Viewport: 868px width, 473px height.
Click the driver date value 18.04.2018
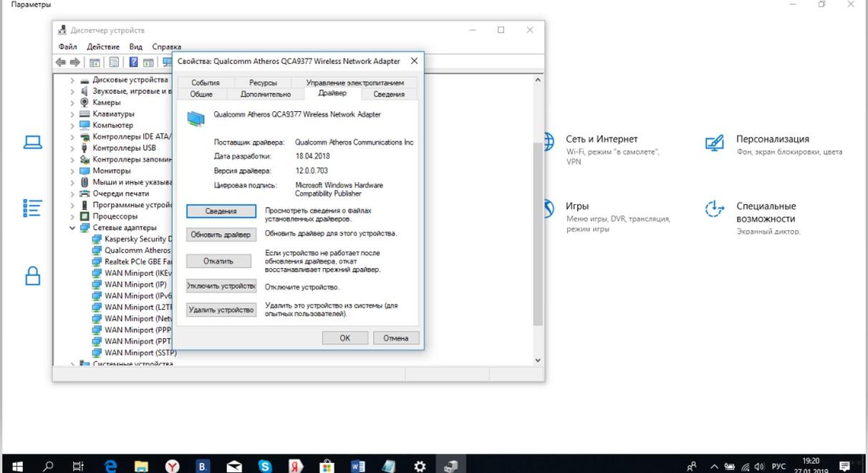312,156
